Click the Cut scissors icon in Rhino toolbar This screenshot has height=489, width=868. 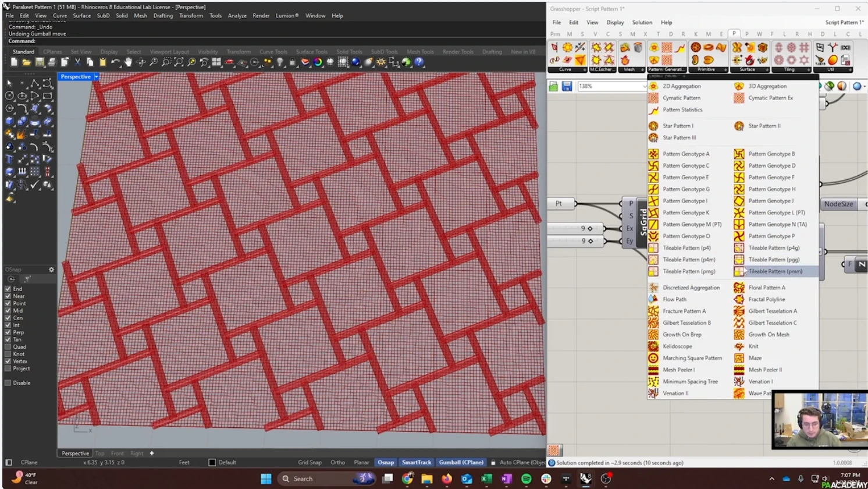(x=77, y=62)
